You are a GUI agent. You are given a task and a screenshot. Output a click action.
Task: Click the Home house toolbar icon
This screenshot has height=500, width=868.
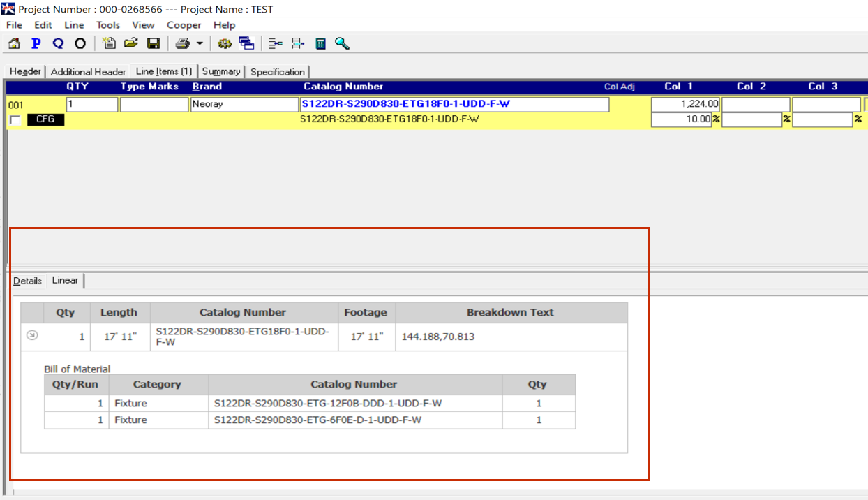click(x=14, y=43)
